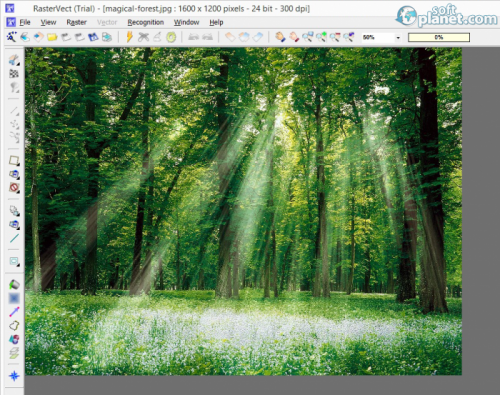
Task: Select the checkered pattern tool in left toolbar
Action: coord(14,73)
